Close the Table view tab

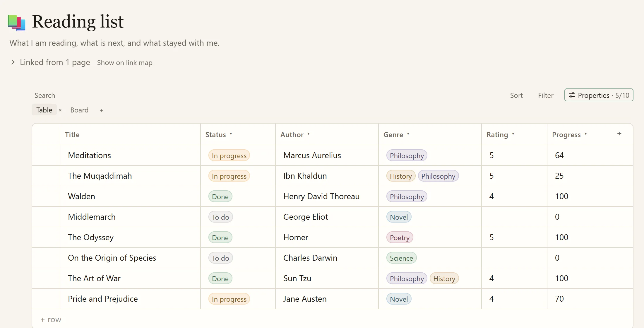[60, 110]
